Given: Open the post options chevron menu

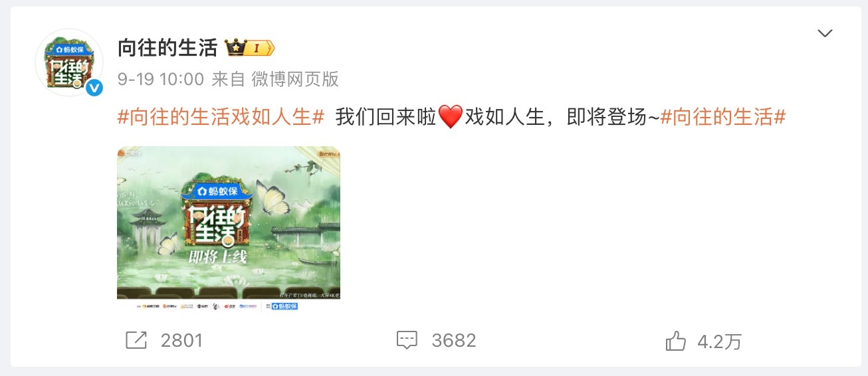Looking at the screenshot, I should pos(825,33).
